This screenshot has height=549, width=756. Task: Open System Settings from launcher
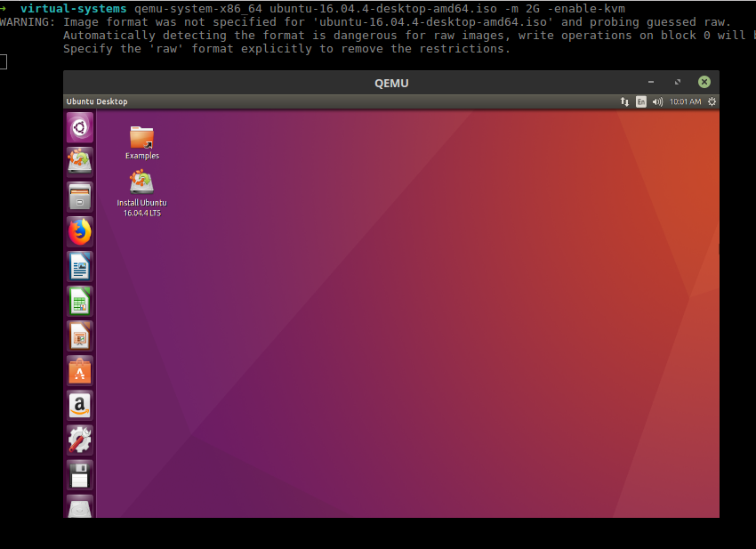(79, 440)
